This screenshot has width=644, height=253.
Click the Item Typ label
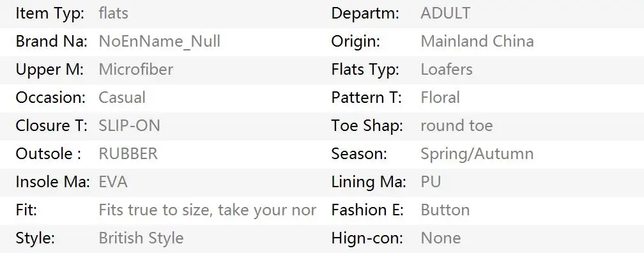pyautogui.click(x=50, y=13)
